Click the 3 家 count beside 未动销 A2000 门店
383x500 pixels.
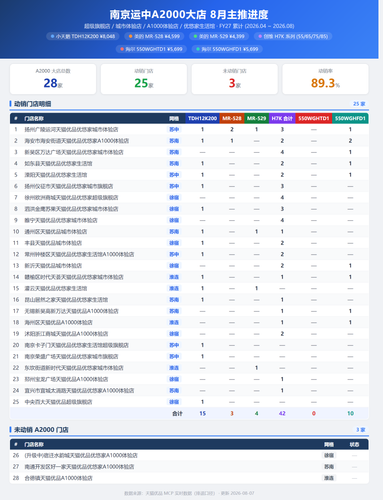tap(361, 430)
